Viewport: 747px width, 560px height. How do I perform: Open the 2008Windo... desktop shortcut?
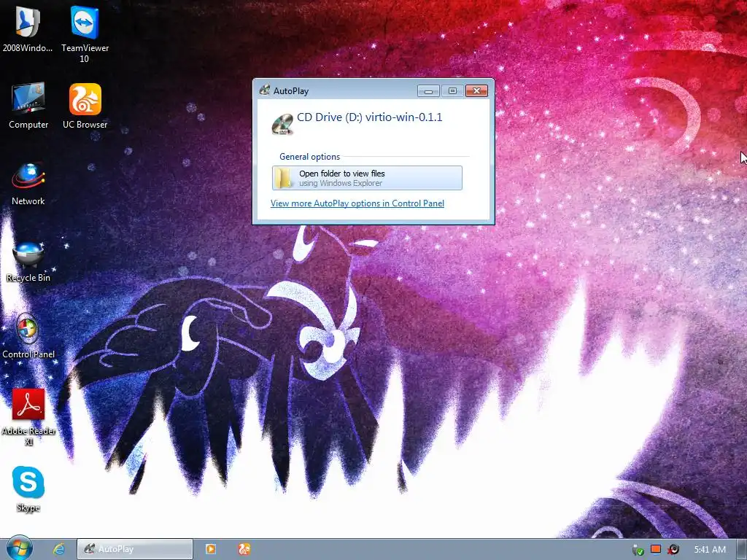click(28, 28)
